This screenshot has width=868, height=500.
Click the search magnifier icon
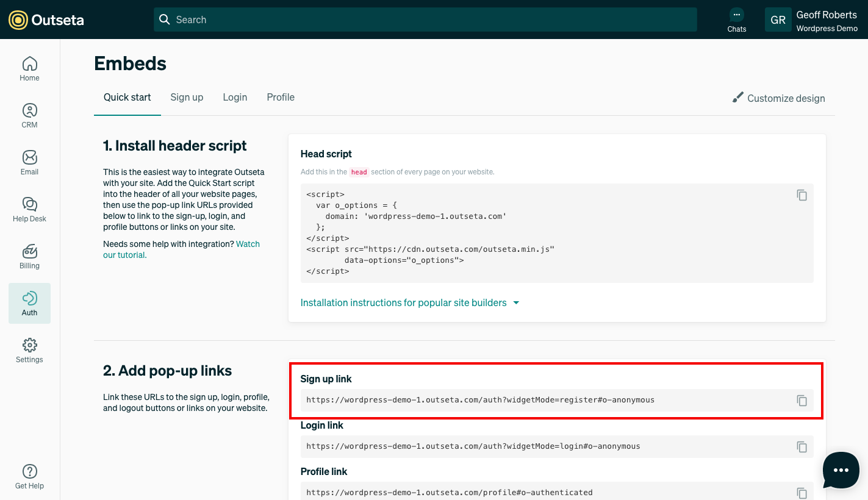coord(164,20)
